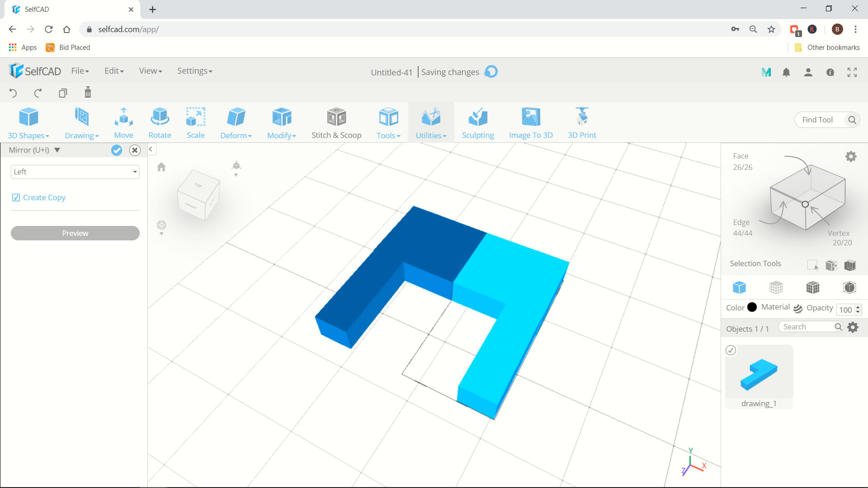Open objects list settings gear
Image resolution: width=868 pixels, height=488 pixels.
coord(853,327)
